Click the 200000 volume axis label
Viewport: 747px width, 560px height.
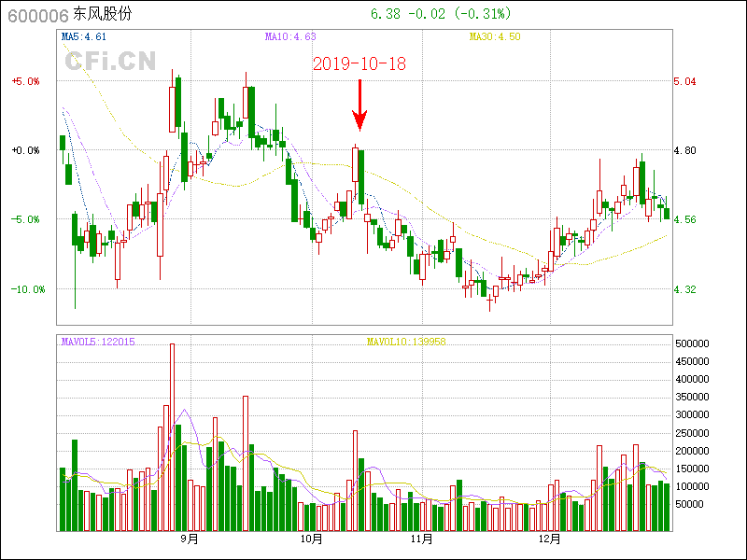click(x=692, y=451)
